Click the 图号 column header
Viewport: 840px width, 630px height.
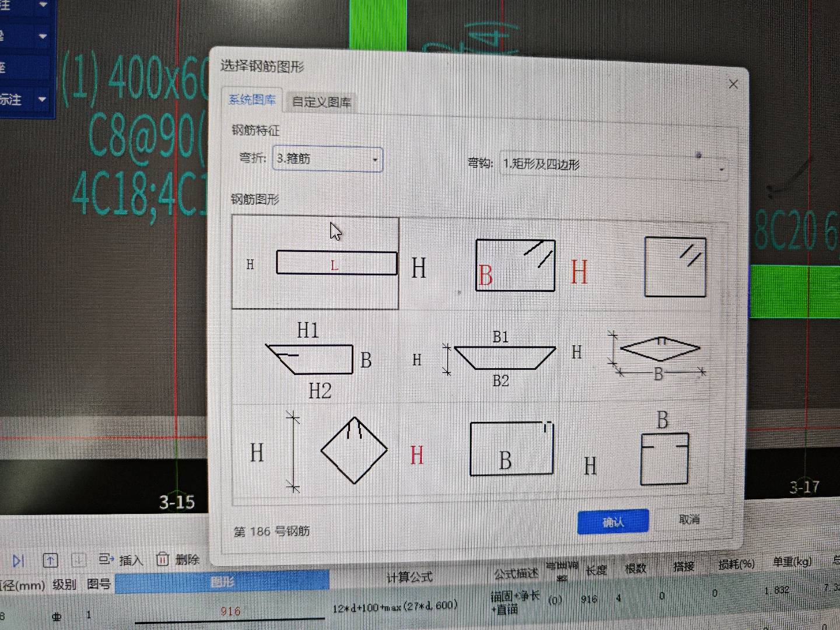99,584
